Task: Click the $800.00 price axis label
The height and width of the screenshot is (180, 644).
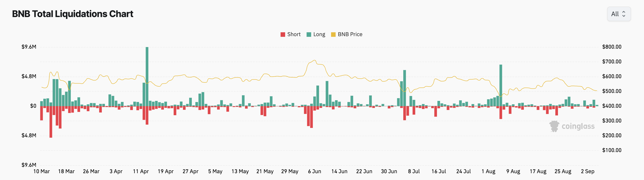Action: coord(612,47)
